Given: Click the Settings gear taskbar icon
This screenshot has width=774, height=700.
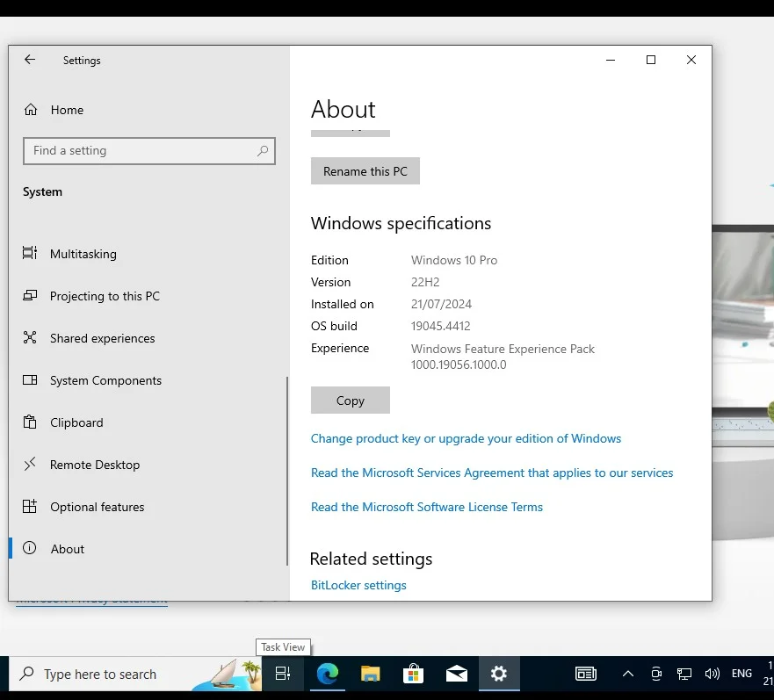Looking at the screenshot, I should pyautogui.click(x=499, y=674).
